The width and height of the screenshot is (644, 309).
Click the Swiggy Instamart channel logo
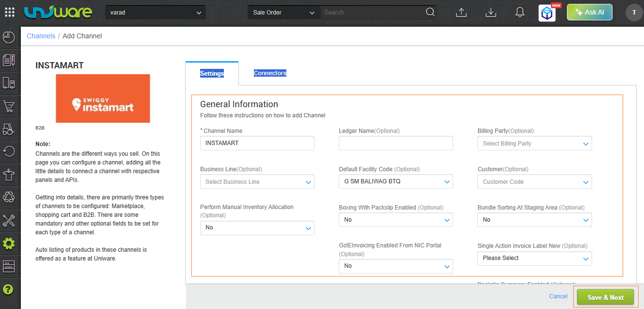point(103,98)
